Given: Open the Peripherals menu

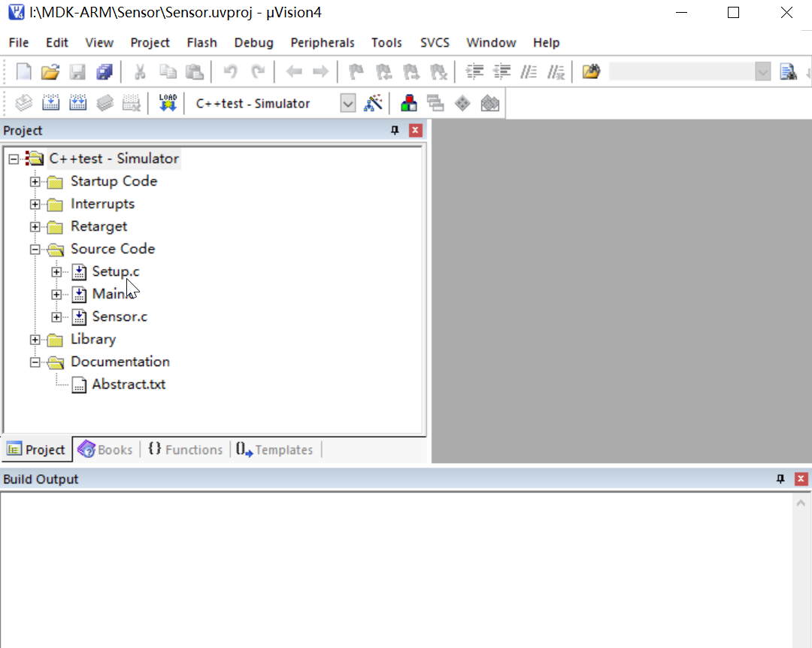Looking at the screenshot, I should pos(322,43).
